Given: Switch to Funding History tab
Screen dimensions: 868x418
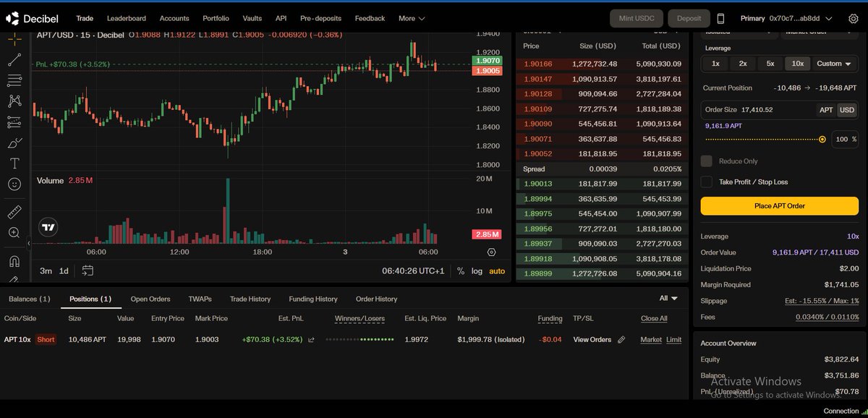Looking at the screenshot, I should (x=313, y=299).
